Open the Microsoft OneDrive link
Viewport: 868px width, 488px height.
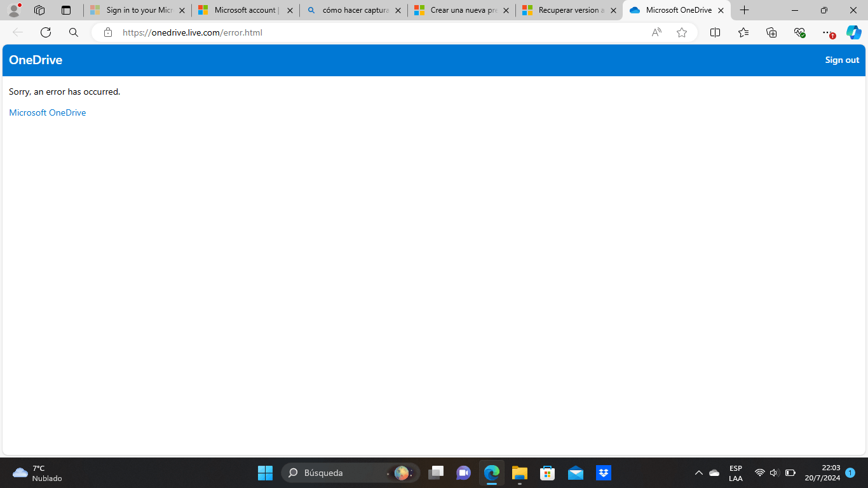pyautogui.click(x=48, y=112)
